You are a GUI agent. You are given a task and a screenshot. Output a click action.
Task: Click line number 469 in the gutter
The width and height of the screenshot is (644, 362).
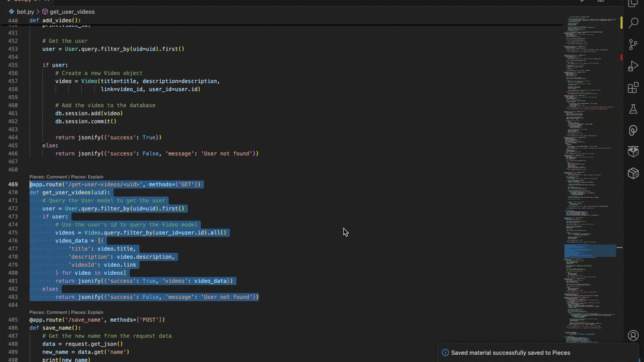(13, 184)
